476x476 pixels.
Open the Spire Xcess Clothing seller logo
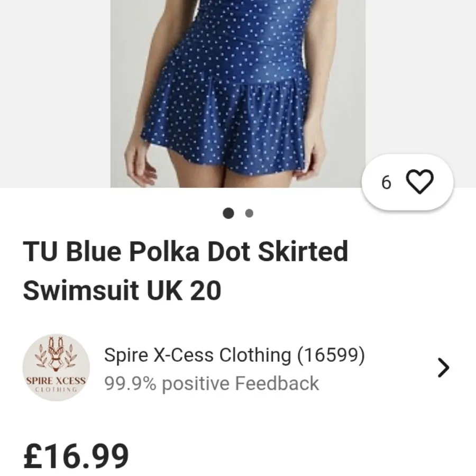point(56,368)
